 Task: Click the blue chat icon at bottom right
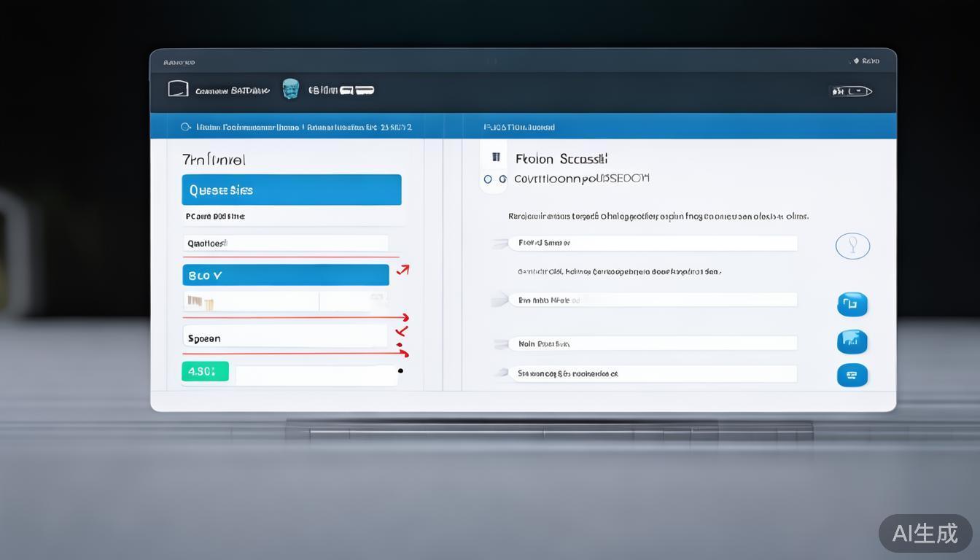click(852, 375)
